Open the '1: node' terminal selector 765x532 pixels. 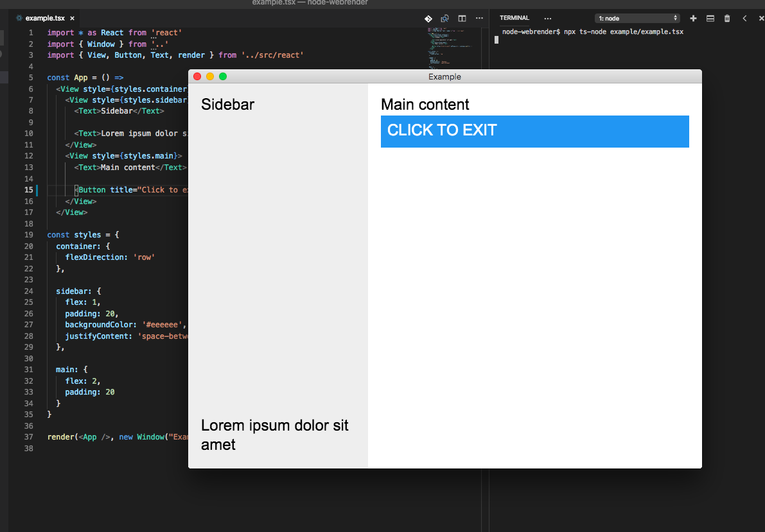click(x=637, y=18)
